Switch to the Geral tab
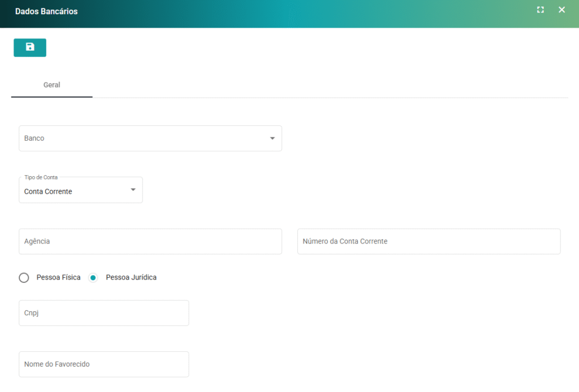This screenshot has width=579, height=392. (52, 85)
